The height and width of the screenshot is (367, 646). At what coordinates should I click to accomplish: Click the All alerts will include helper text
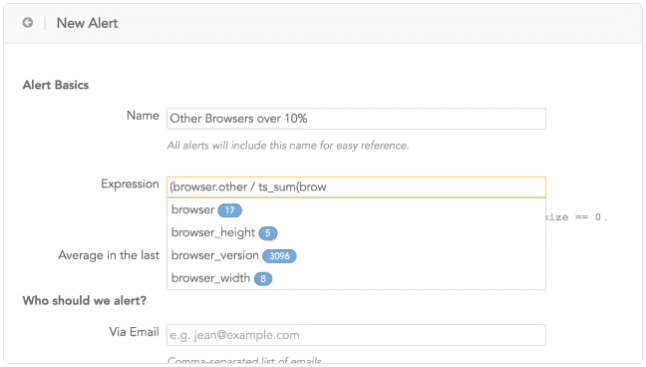(x=288, y=145)
